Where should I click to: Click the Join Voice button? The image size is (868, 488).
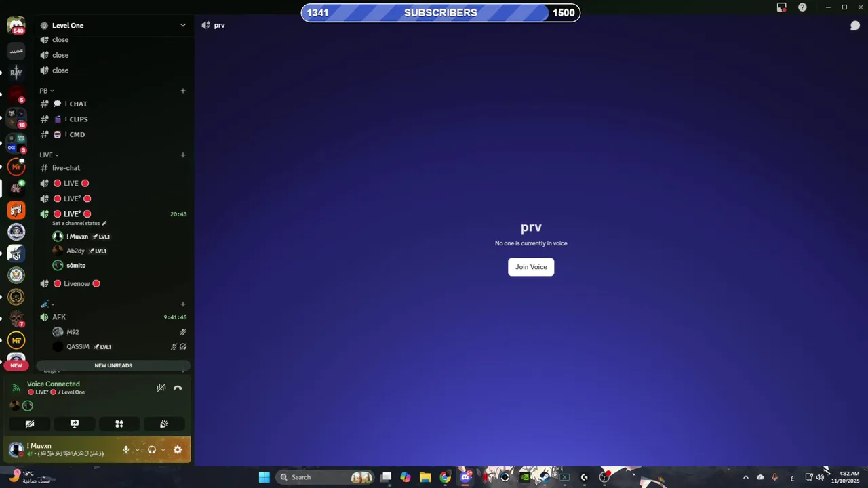tap(531, 267)
